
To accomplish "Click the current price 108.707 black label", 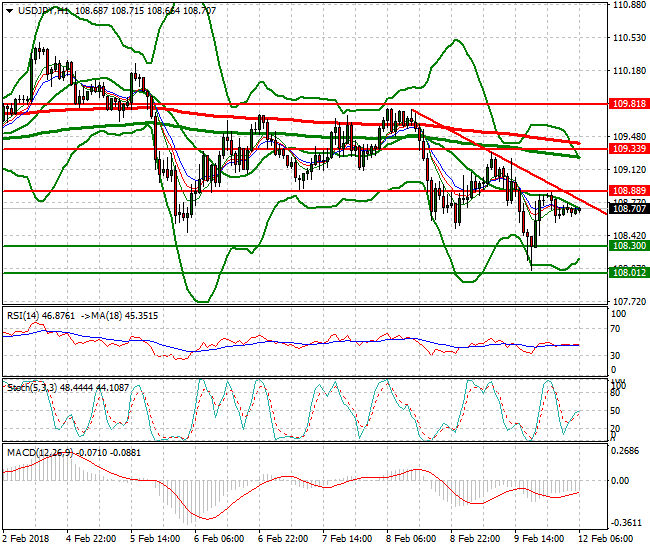I will [x=627, y=209].
